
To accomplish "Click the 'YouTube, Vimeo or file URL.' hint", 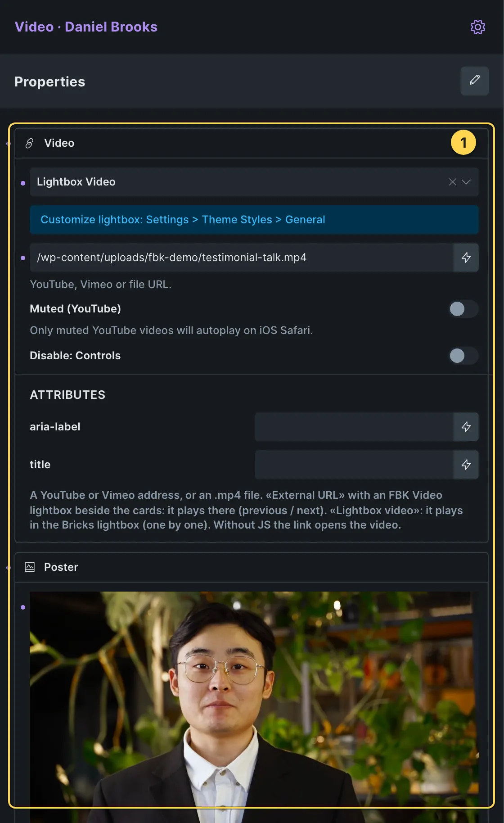I will 101,285.
